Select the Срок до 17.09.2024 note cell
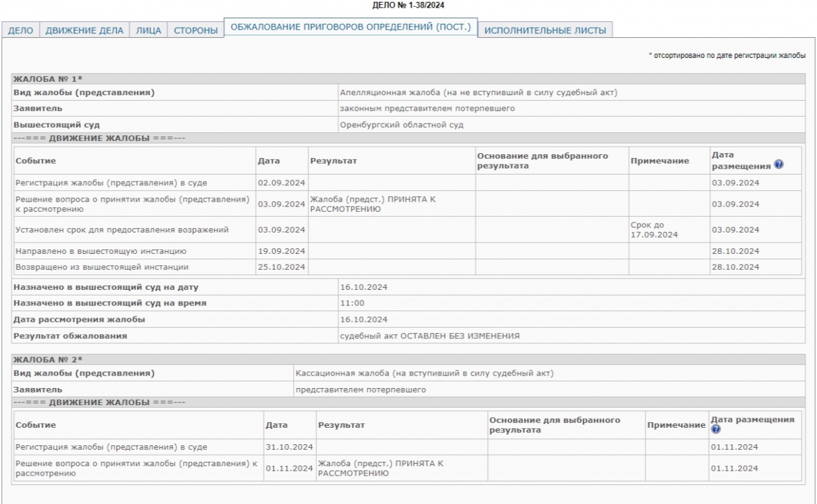The image size is (817, 504). pyautogui.click(x=652, y=229)
